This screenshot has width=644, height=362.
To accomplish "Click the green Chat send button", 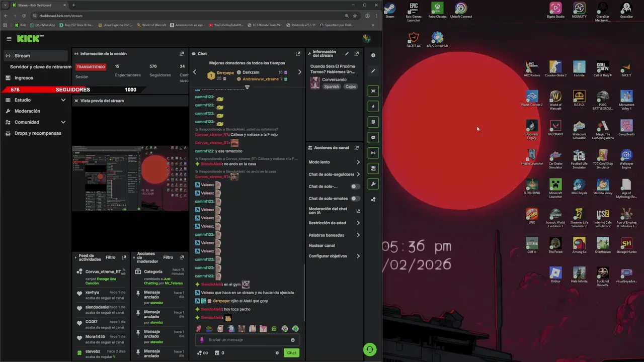I will [291, 353].
